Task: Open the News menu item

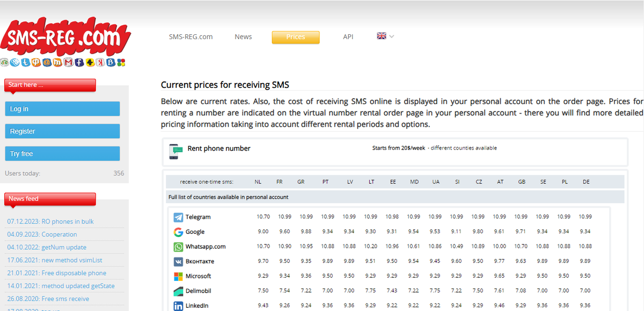Action: (x=243, y=37)
